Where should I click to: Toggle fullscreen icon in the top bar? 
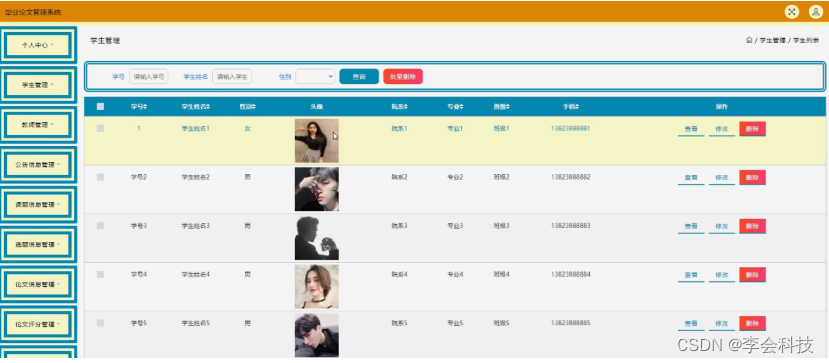(x=791, y=12)
